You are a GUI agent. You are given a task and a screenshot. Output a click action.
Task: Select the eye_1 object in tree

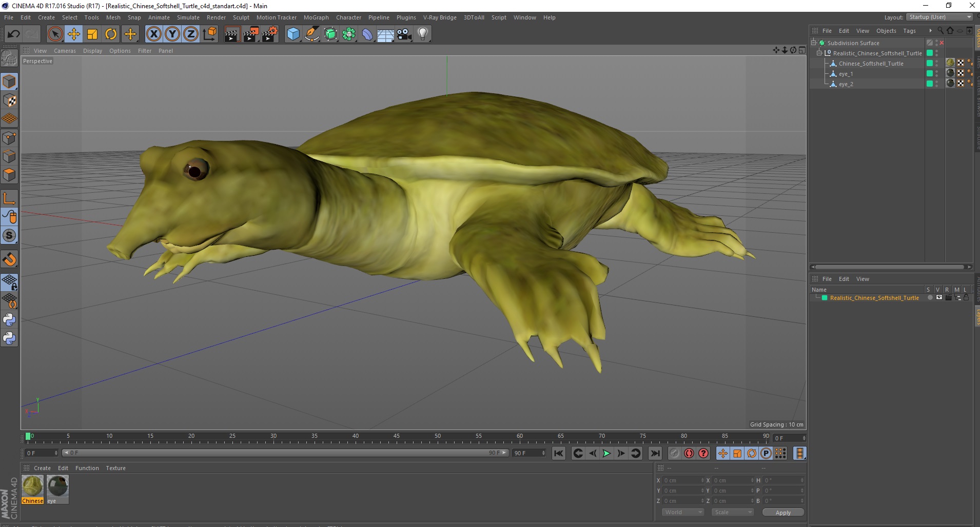846,74
